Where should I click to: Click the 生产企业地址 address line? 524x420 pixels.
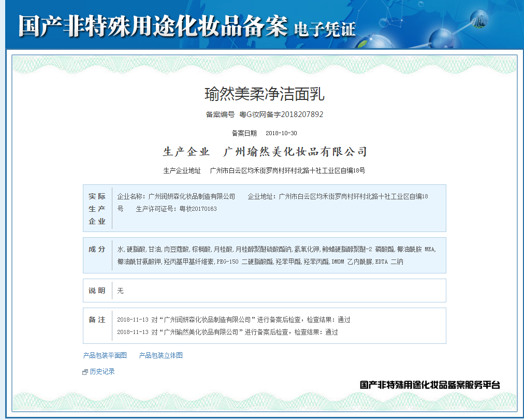click(264, 171)
